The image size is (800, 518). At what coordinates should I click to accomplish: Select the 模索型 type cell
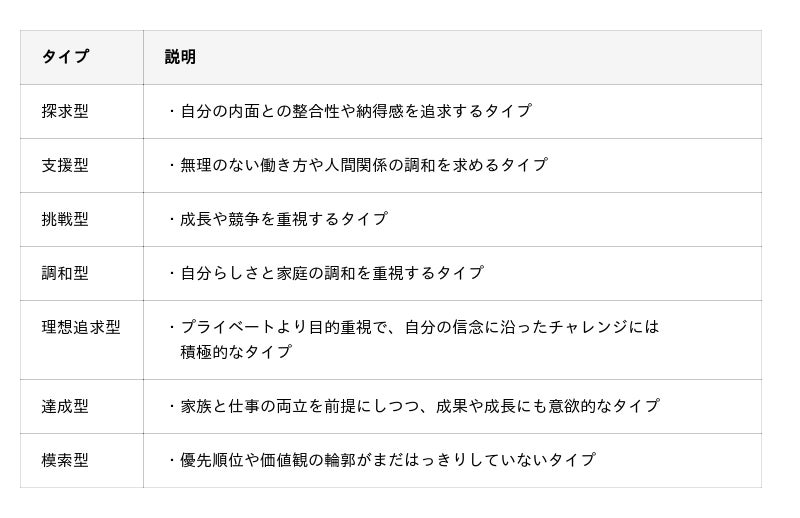(65, 460)
